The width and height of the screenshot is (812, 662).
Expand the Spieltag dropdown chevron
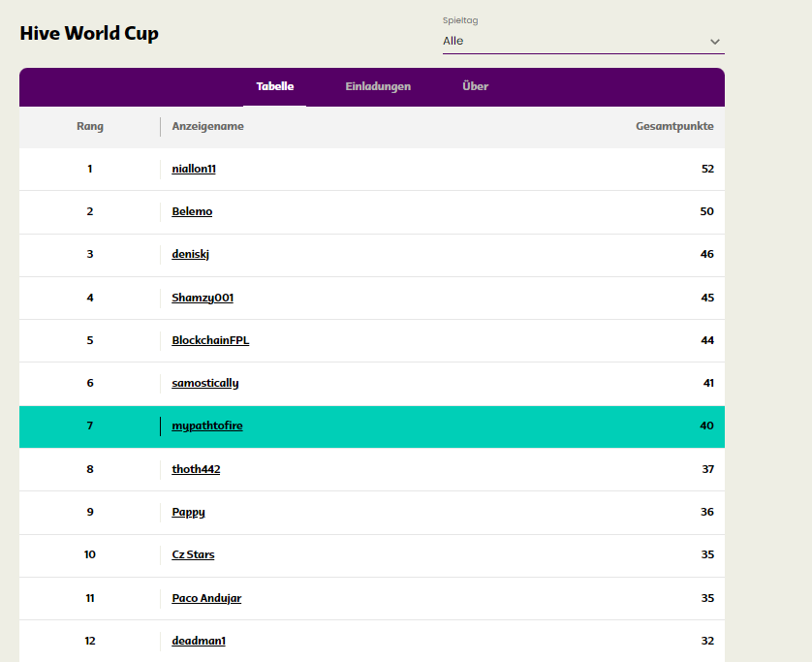coord(715,42)
